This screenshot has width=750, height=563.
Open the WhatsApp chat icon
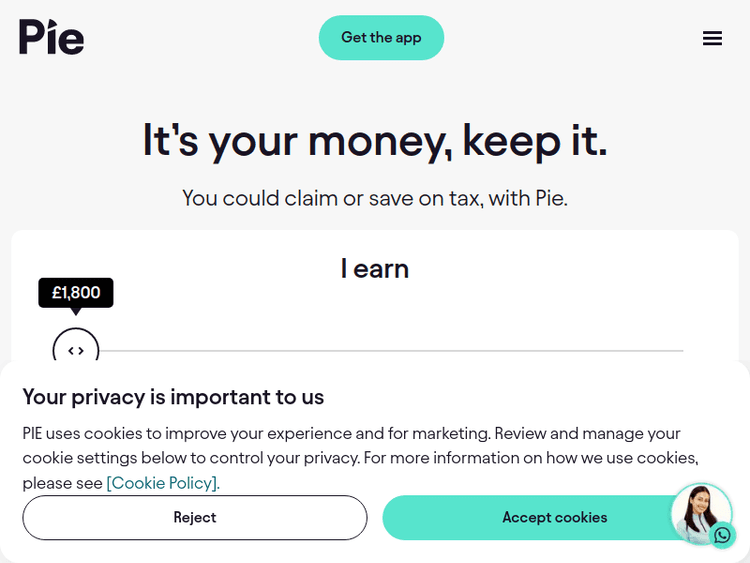(x=723, y=535)
